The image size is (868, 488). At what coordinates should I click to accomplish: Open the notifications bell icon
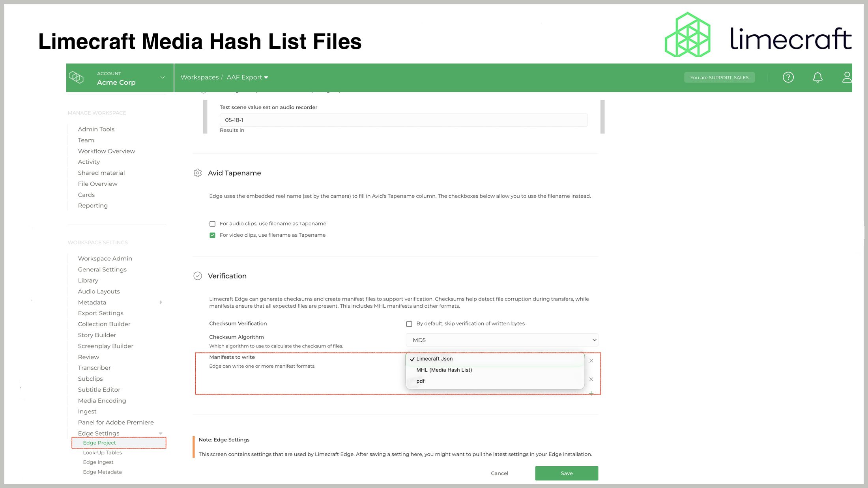tap(817, 77)
